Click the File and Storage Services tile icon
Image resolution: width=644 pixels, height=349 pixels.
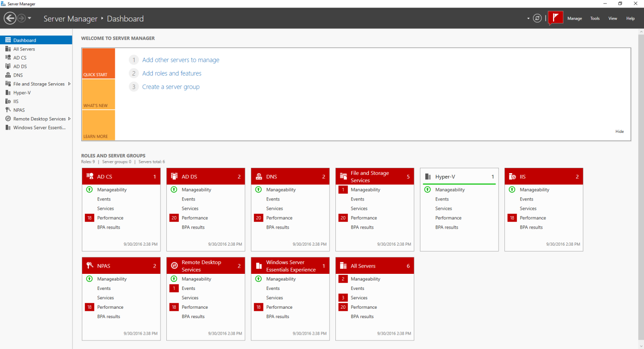(343, 176)
